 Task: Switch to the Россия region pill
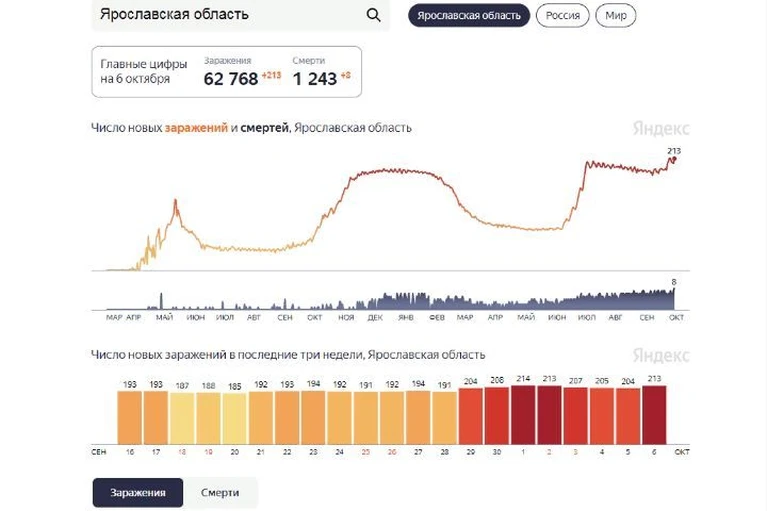click(x=563, y=15)
